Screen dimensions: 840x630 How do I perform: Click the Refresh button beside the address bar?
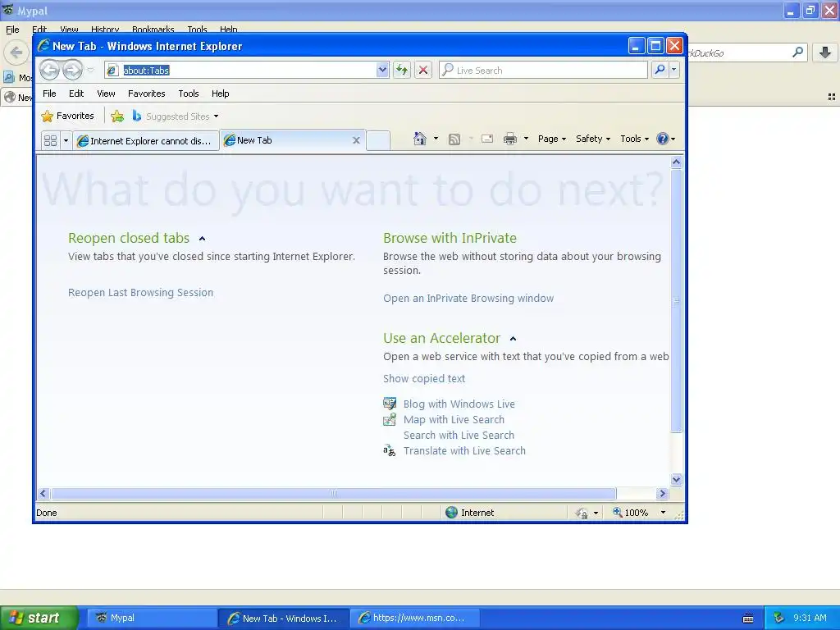point(402,70)
